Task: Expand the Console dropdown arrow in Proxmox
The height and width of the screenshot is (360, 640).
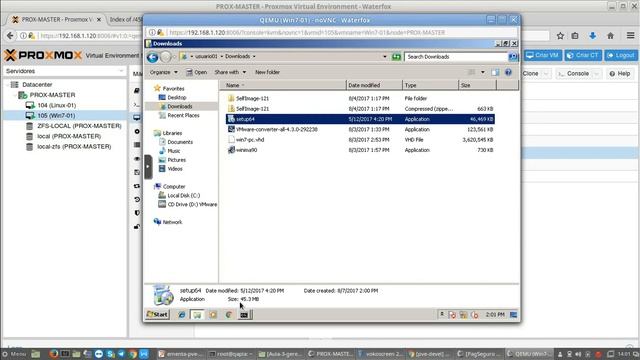Action: tap(596, 74)
